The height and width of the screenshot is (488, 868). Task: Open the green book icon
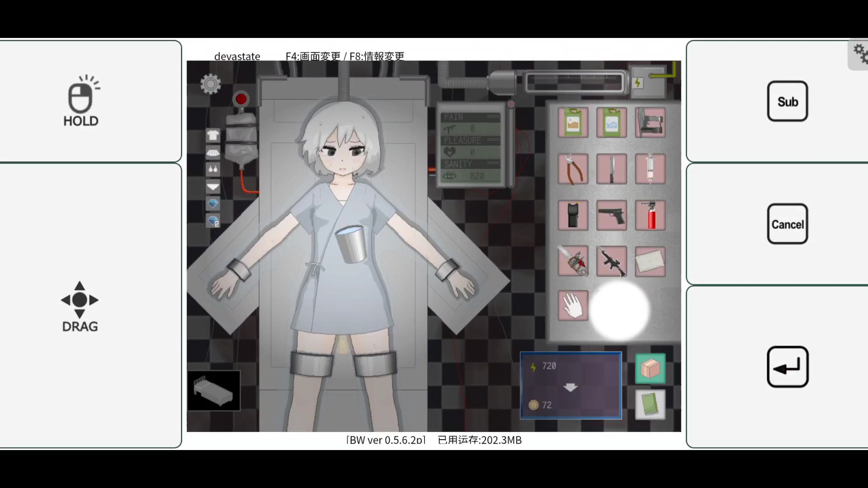[650, 404]
